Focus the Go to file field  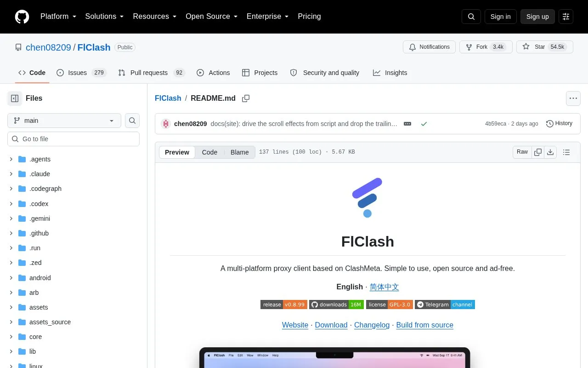point(73,139)
